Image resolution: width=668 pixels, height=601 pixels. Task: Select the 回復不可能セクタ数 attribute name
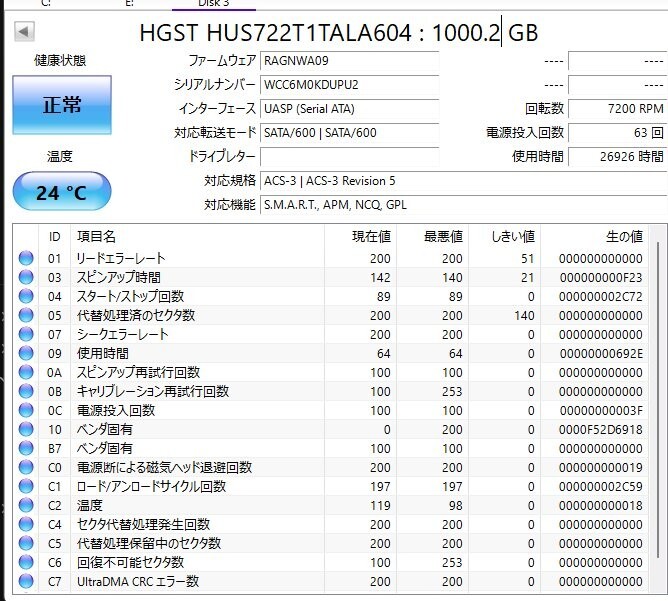pyautogui.click(x=130, y=562)
